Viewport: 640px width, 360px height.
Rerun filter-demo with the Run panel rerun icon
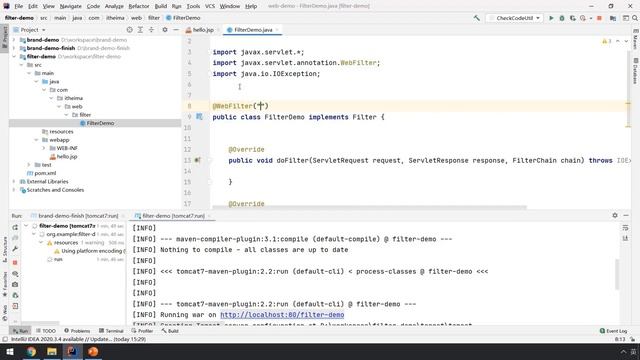click(15, 227)
